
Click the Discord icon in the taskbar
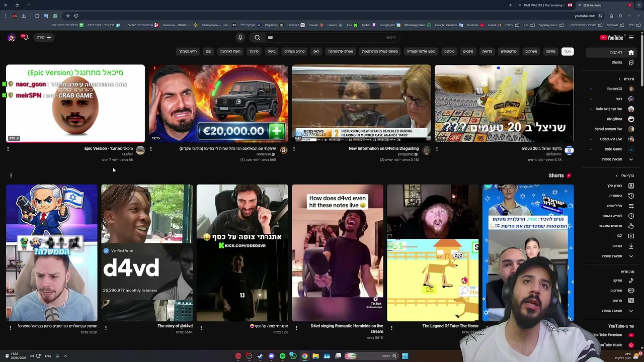coord(271,356)
